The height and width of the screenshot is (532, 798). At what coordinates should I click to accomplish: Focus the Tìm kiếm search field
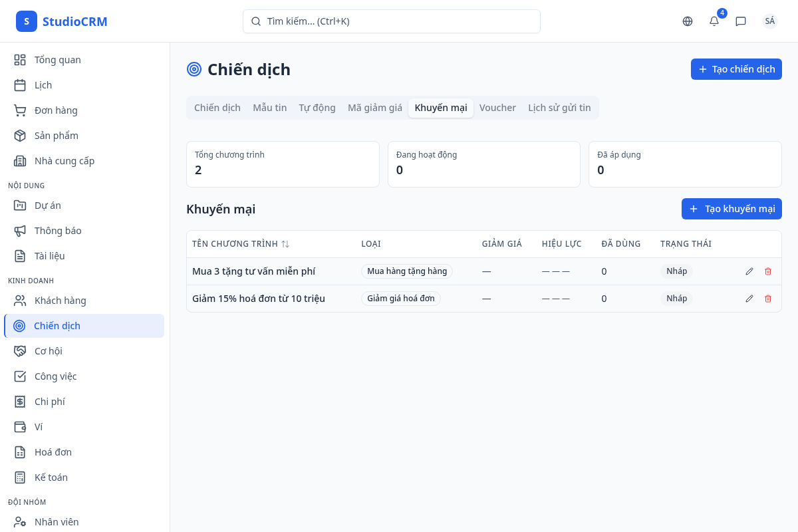click(x=392, y=21)
